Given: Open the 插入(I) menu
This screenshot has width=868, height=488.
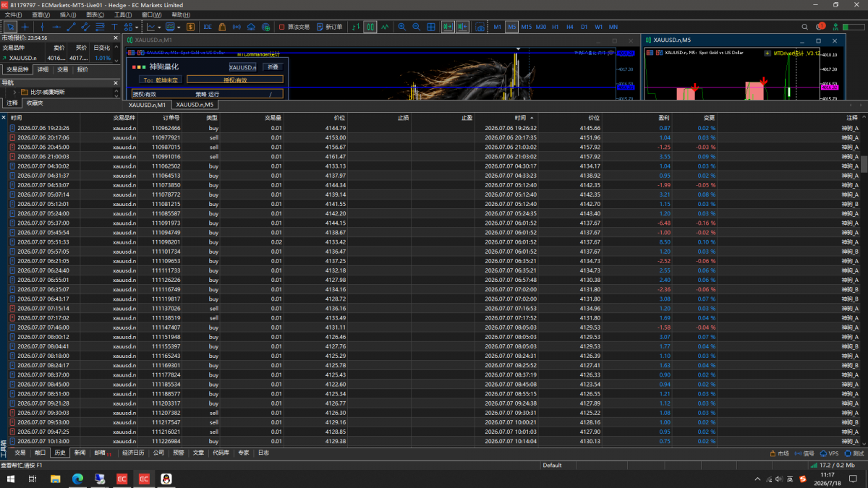Looking at the screenshot, I should coord(68,14).
